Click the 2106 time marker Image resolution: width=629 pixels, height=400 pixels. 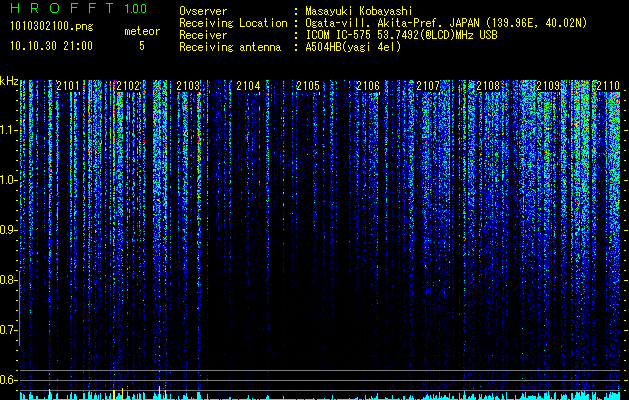(x=368, y=86)
